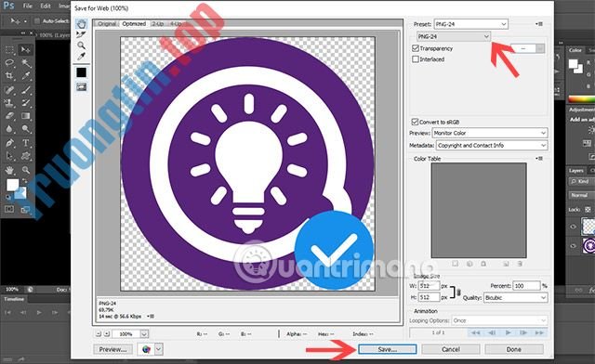Toggle visibility of the purple logo layer
The image size is (595, 364).
[573, 246]
